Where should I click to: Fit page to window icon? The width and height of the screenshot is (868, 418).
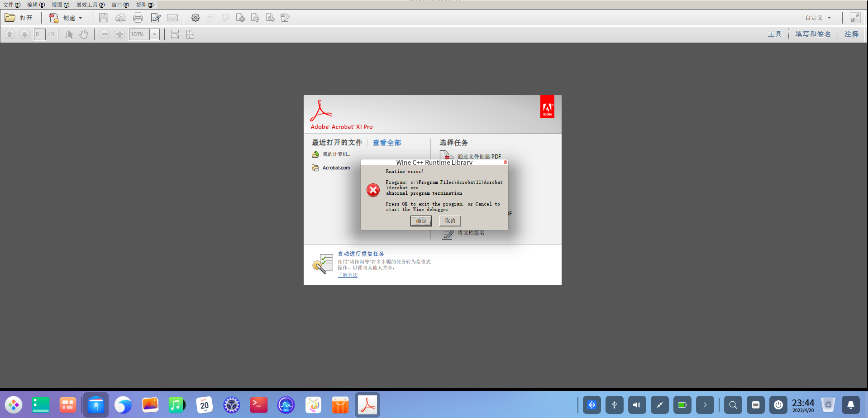pos(190,34)
